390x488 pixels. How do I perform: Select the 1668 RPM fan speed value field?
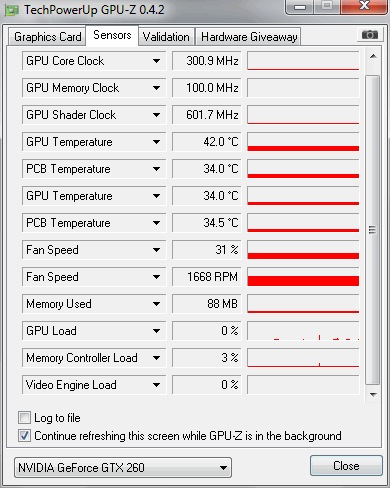pyautogui.click(x=207, y=277)
